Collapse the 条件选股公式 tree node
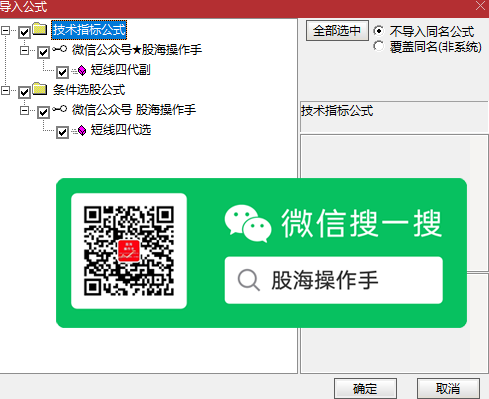 click(x=5, y=90)
